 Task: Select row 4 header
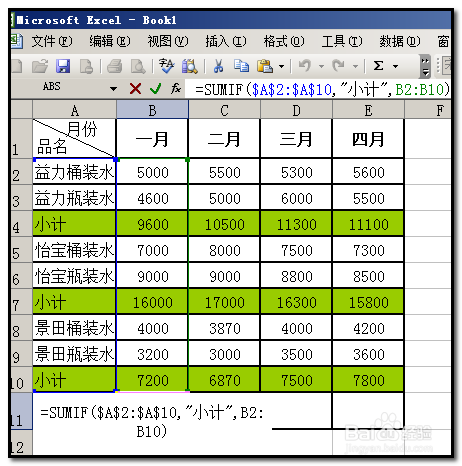pyautogui.click(x=21, y=223)
